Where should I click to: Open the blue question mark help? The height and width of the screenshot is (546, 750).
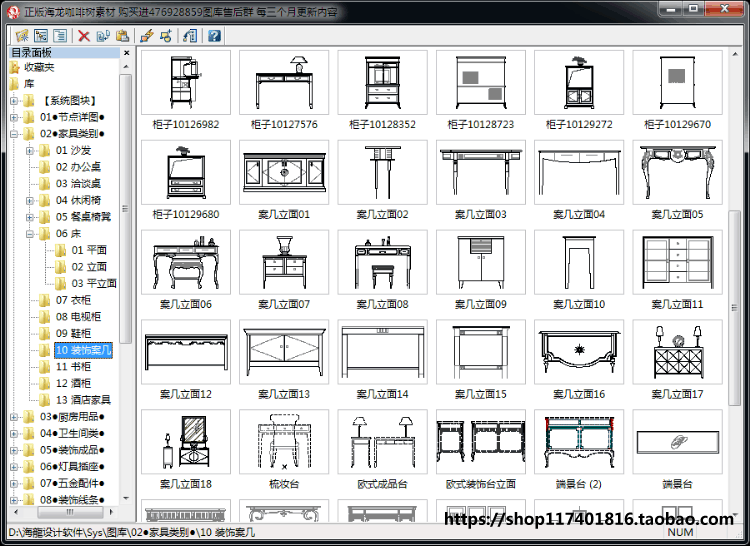click(214, 35)
